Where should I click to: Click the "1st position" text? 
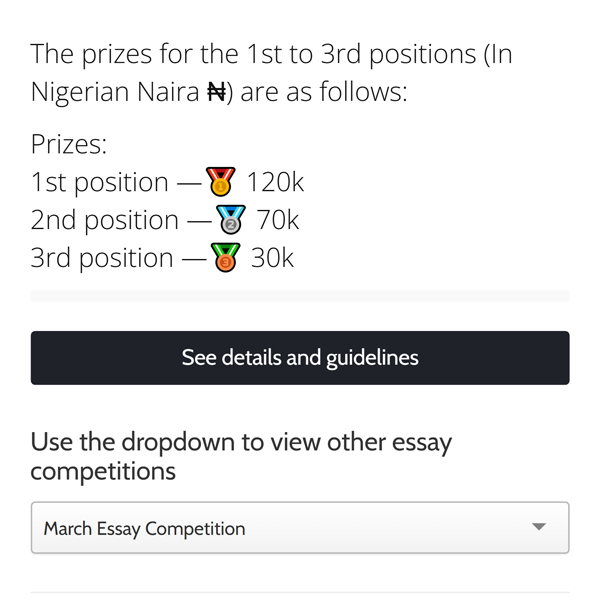[100, 182]
